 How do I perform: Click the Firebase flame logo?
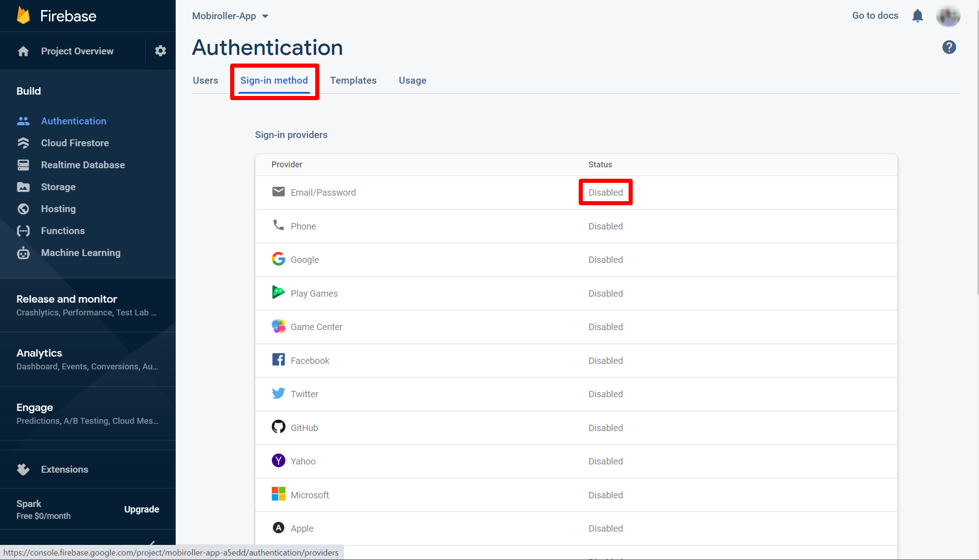pos(23,16)
